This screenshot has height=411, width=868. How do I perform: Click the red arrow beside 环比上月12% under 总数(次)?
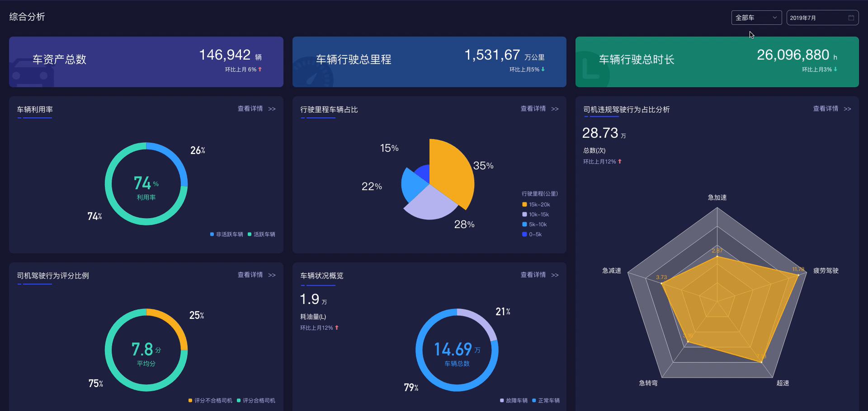coord(620,161)
